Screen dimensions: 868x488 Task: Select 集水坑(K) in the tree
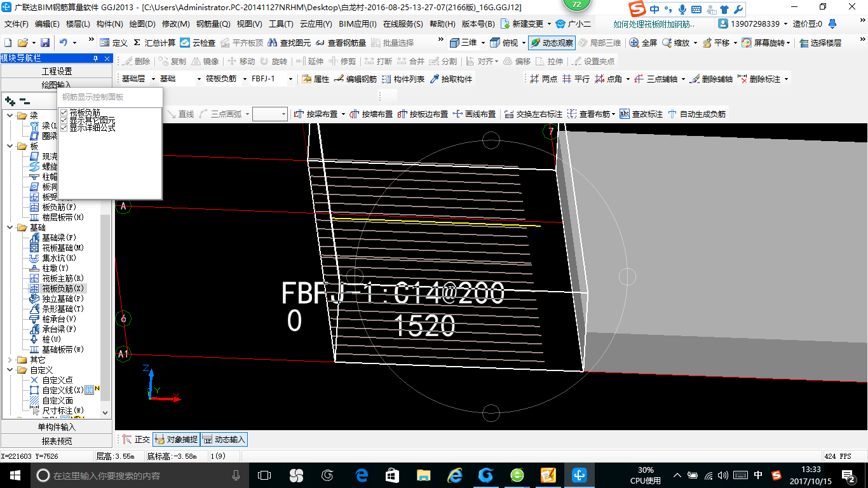(x=58, y=258)
